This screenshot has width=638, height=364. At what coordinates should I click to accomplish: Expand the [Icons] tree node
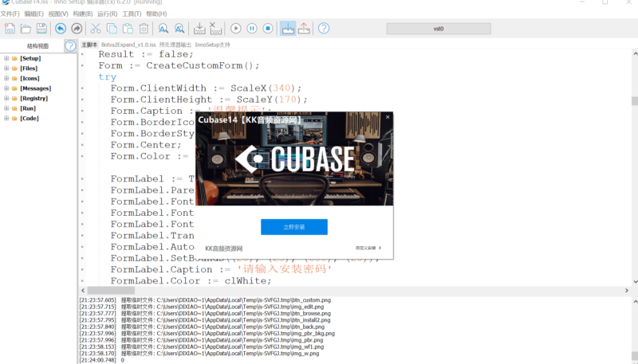pyautogui.click(x=6, y=78)
